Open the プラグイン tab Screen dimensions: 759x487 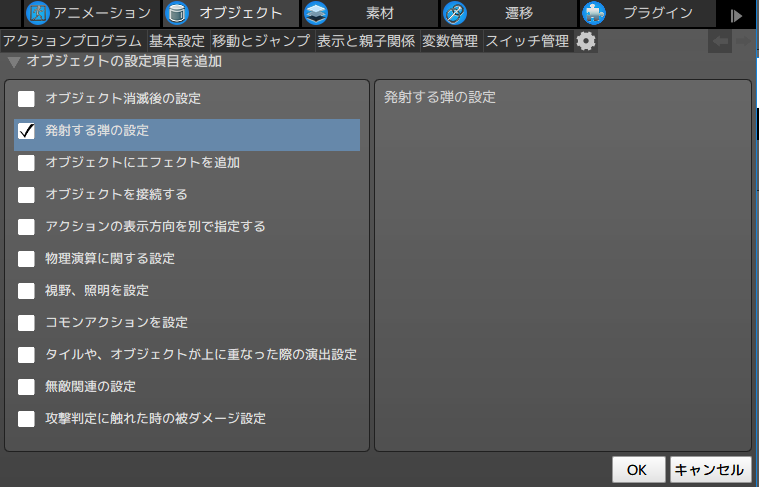tap(648, 13)
